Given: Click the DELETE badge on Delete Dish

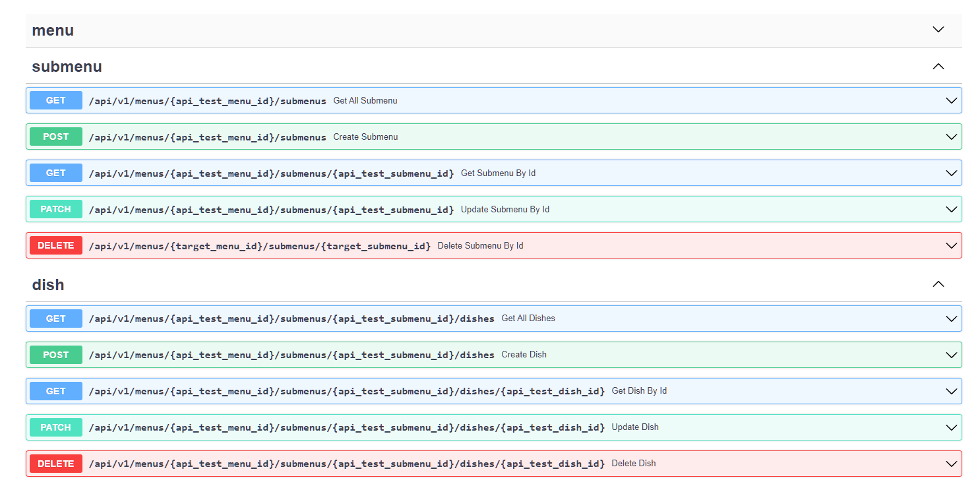Looking at the screenshot, I should [55, 463].
